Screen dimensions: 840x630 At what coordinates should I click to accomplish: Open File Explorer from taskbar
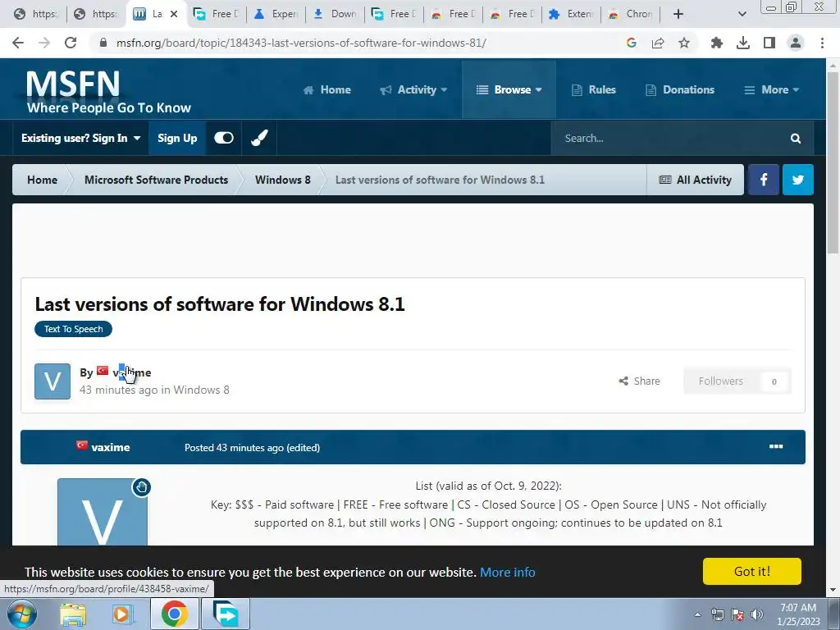pyautogui.click(x=73, y=614)
